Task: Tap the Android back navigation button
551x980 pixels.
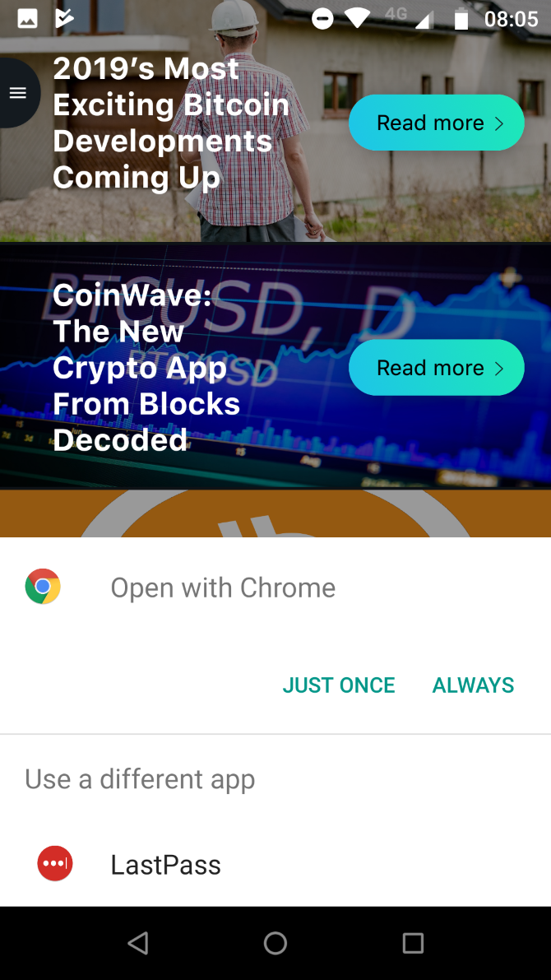Action: (138, 942)
